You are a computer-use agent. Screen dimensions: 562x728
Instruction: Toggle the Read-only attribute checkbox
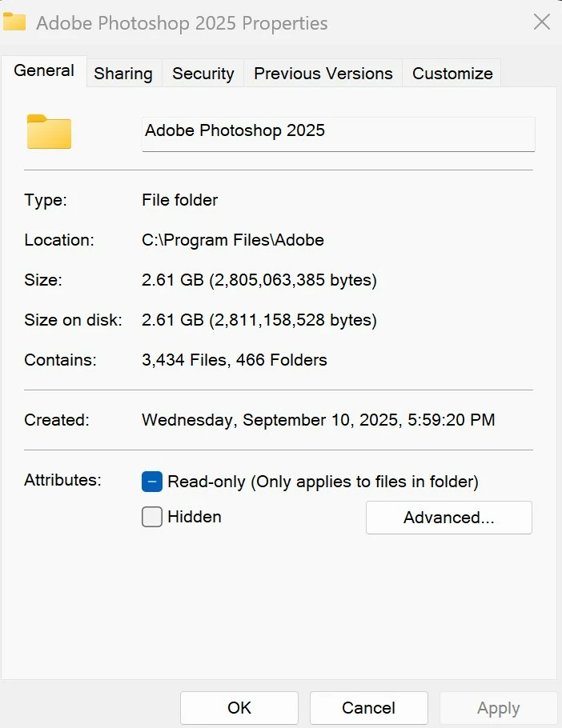coord(152,482)
